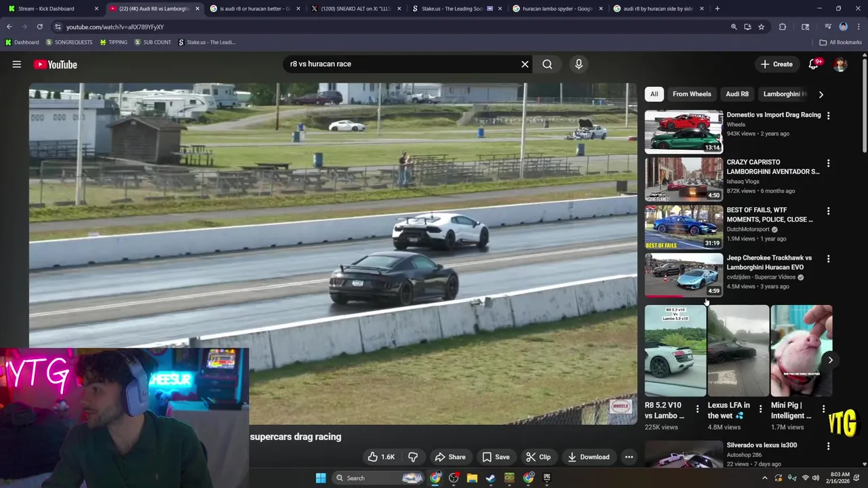Open Windows Start menu
This screenshot has height=488, width=868.
tap(321, 478)
